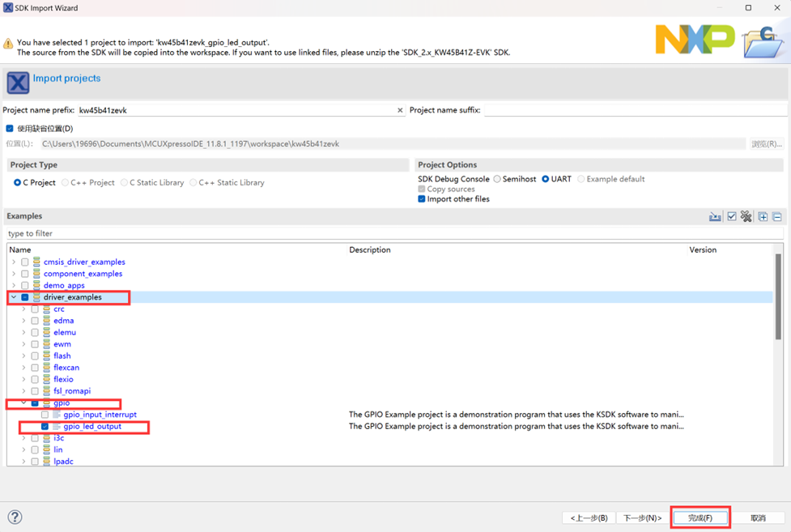Image resolution: width=791 pixels, height=532 pixels.
Task: Check the gpio_input_interrupt example box
Action: (x=45, y=415)
